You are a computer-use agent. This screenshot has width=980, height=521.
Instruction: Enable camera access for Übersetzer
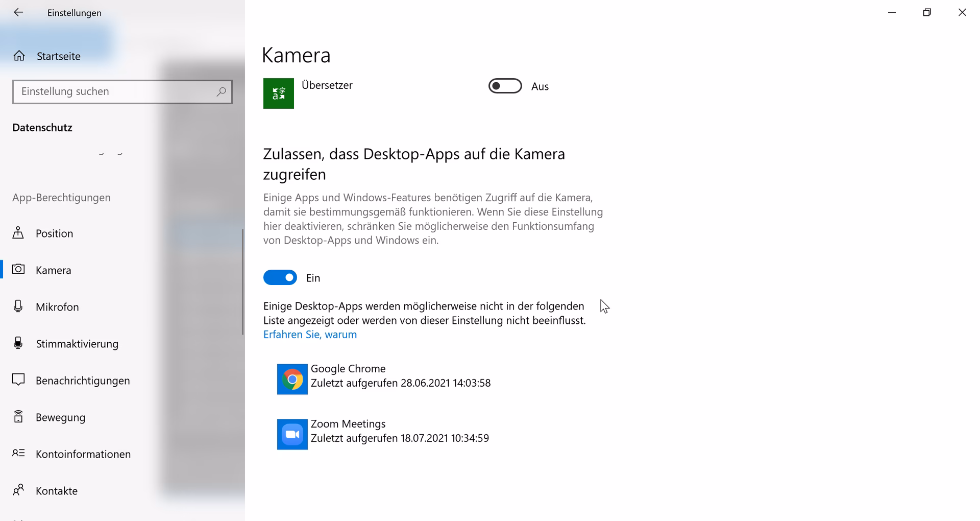(505, 86)
